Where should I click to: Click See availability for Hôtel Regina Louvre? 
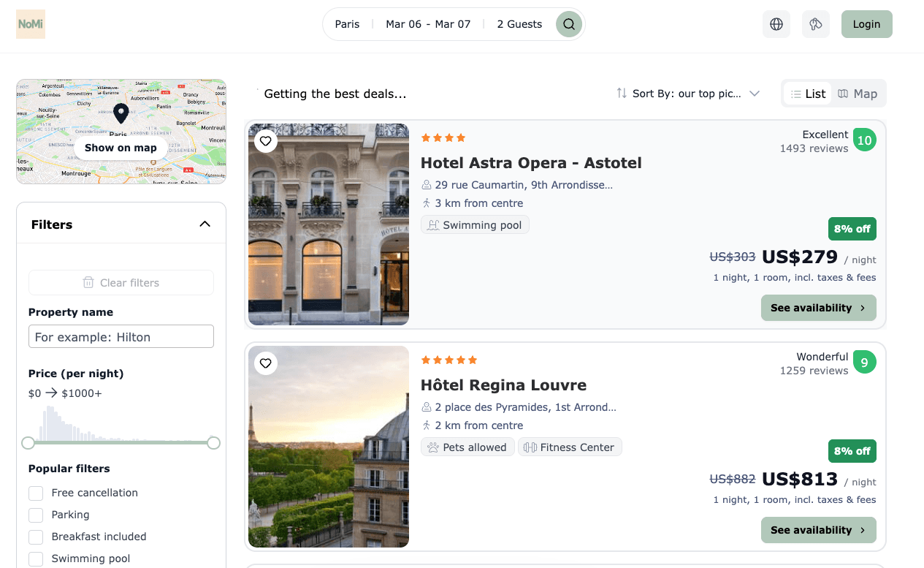point(818,530)
